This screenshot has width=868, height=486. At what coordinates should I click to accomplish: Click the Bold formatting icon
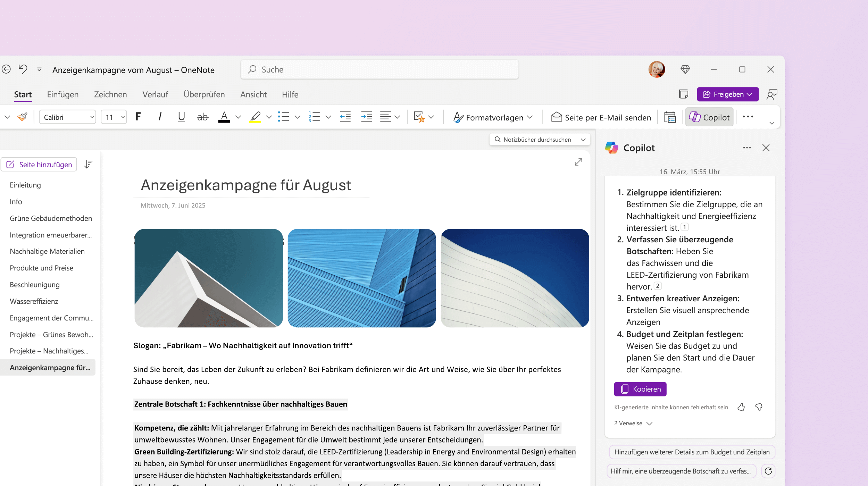(x=138, y=116)
